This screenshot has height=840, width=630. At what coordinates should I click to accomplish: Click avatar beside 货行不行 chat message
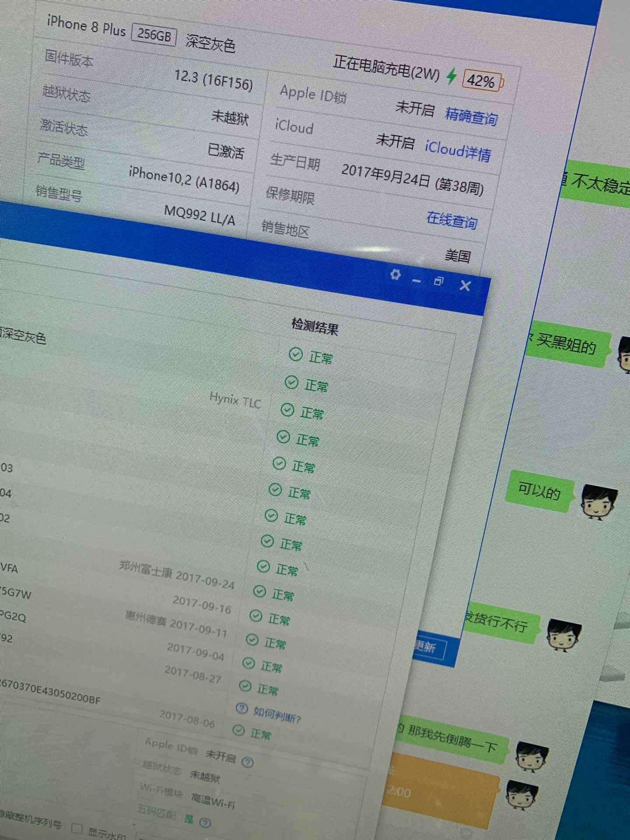tap(564, 635)
